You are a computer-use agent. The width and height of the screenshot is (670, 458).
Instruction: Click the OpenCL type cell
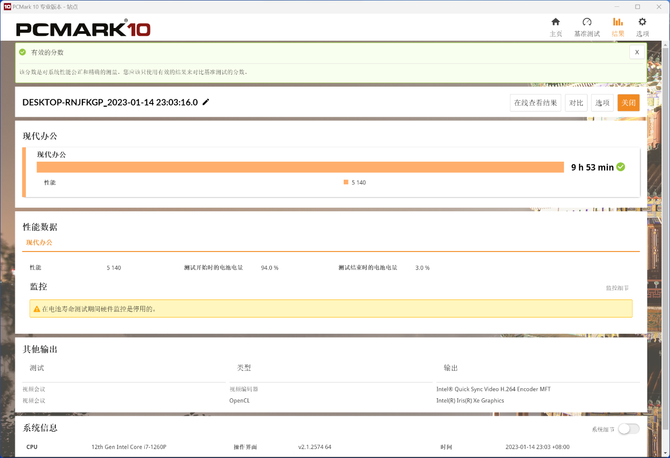coord(239,401)
